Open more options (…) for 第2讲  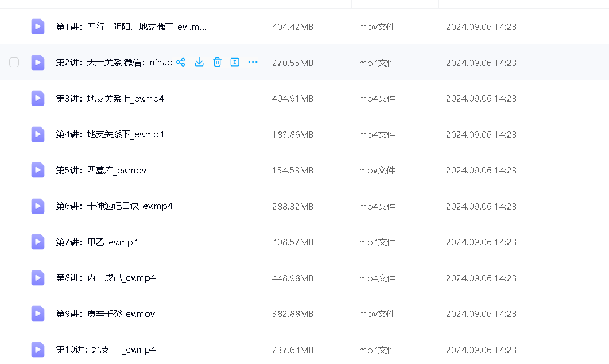(x=253, y=63)
